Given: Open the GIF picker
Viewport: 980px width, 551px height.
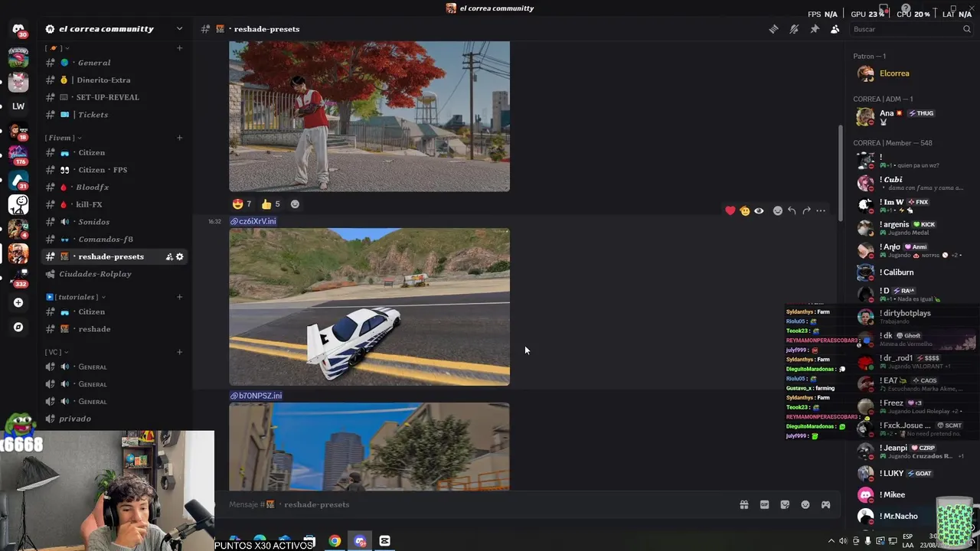Looking at the screenshot, I should click(764, 504).
